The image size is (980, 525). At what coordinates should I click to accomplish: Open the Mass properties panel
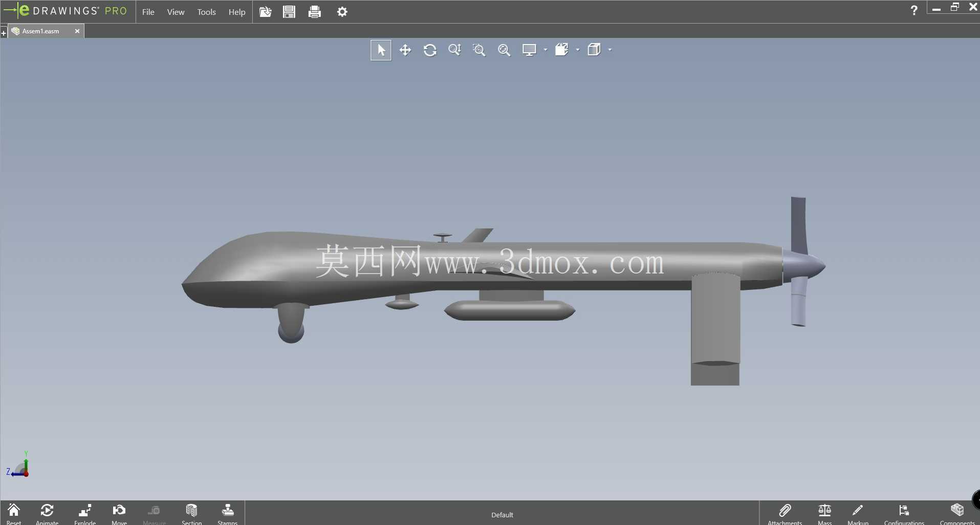point(824,514)
